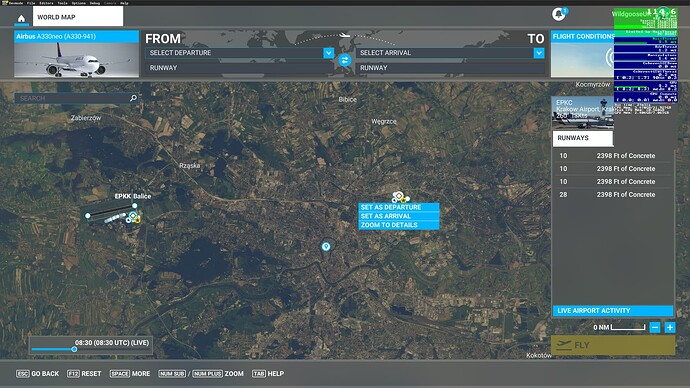Select the EPKK Balice airport marker
Image resolution: width=690 pixels, height=388 pixels.
(x=133, y=215)
